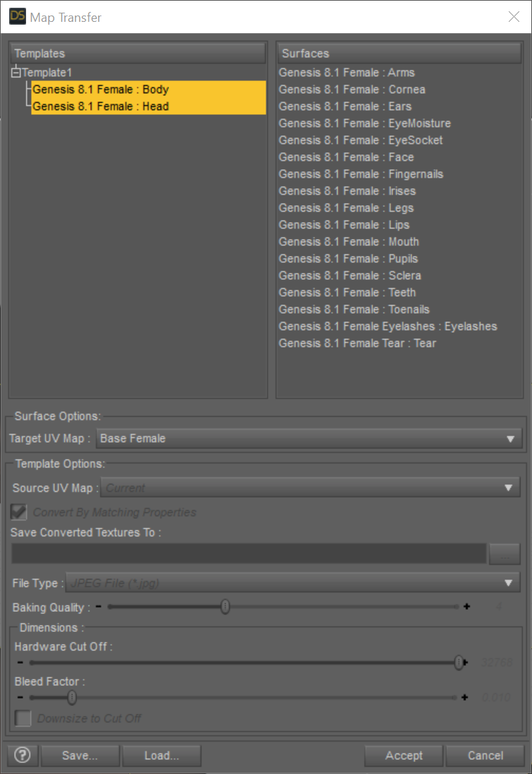The height and width of the screenshot is (774, 532).
Task: Click the Bleed Factor slider handle
Action: 72,697
